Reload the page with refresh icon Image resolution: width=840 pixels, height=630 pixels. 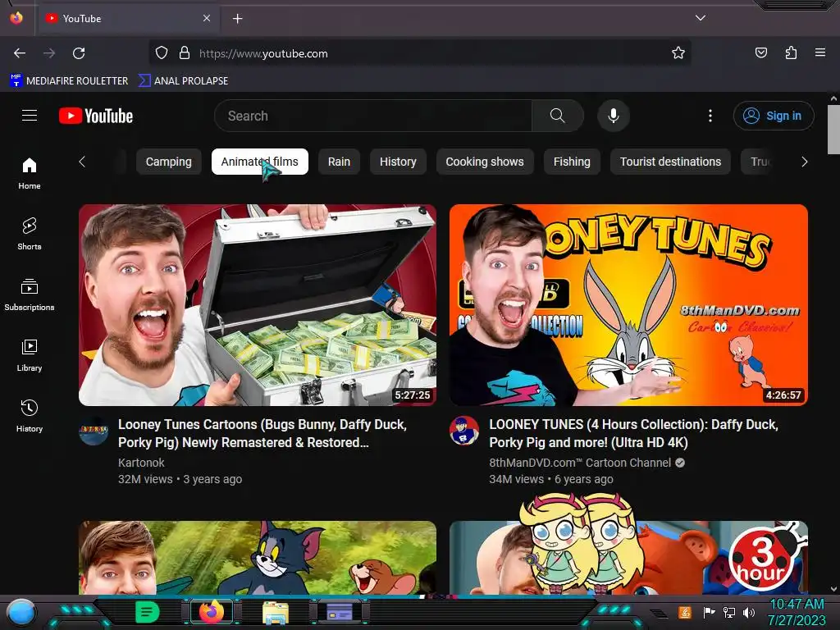79,53
